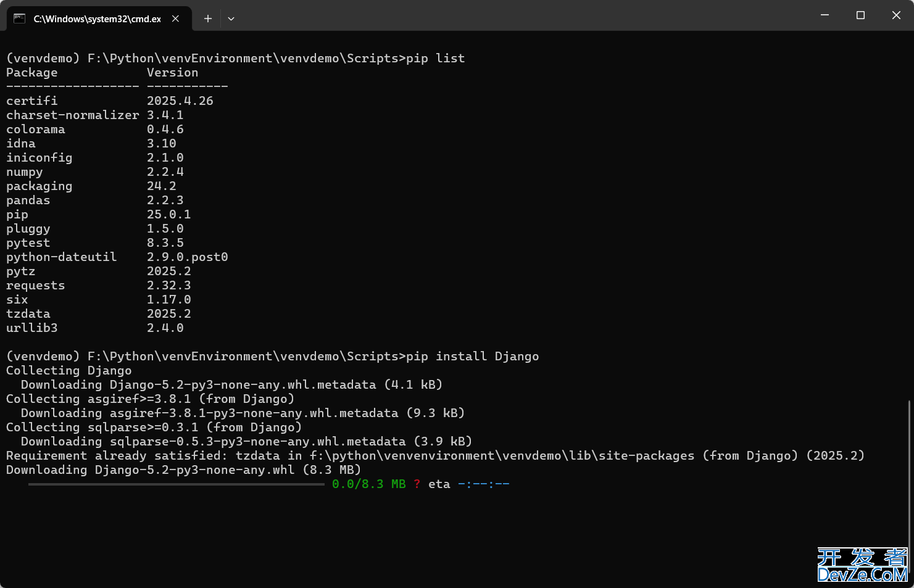Click the 'requests' package name
This screenshot has height=588, width=914.
pos(36,285)
